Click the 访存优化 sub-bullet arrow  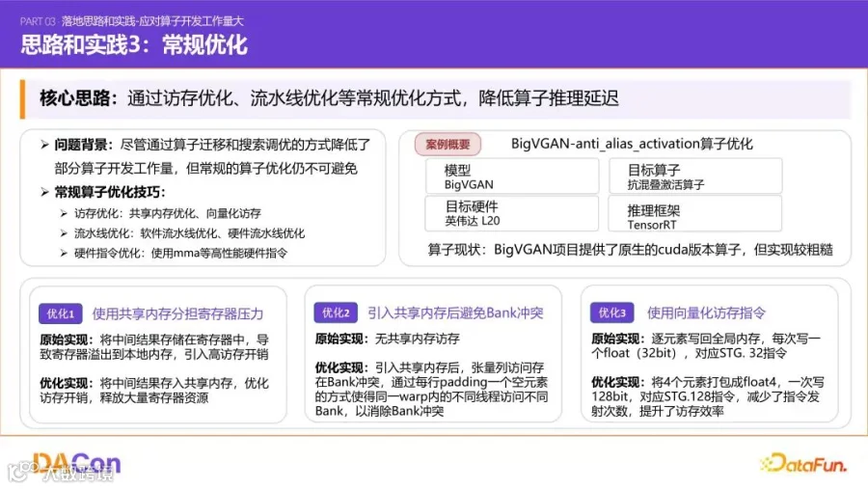tap(64, 213)
